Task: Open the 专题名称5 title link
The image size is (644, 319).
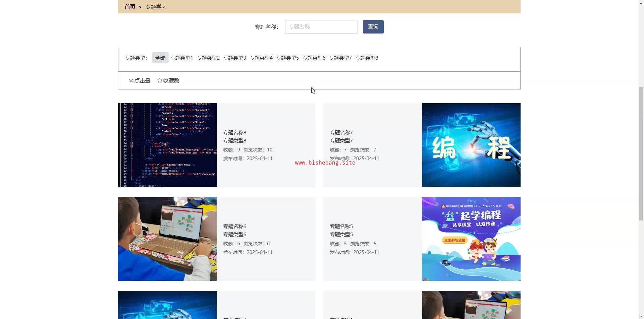Action: coord(341,226)
